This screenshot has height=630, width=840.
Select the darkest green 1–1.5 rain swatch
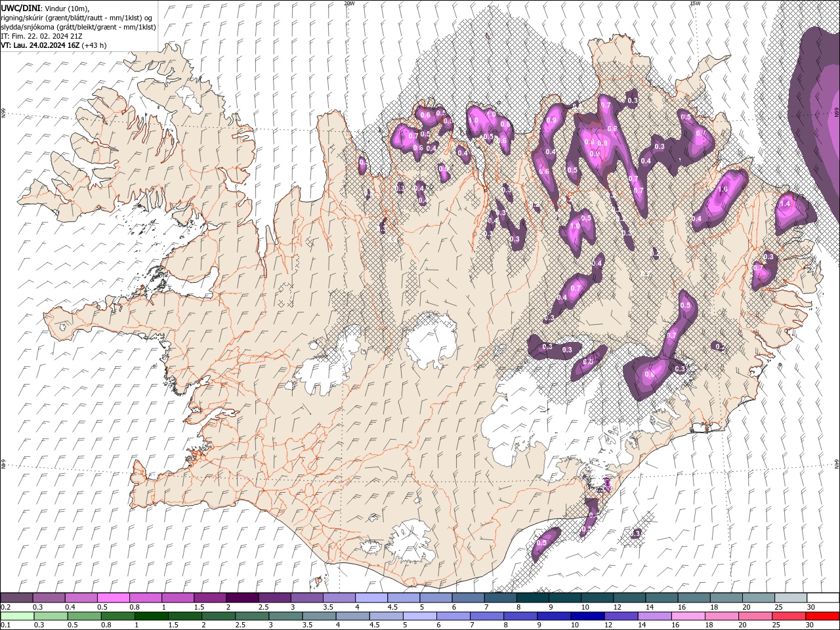[151, 616]
